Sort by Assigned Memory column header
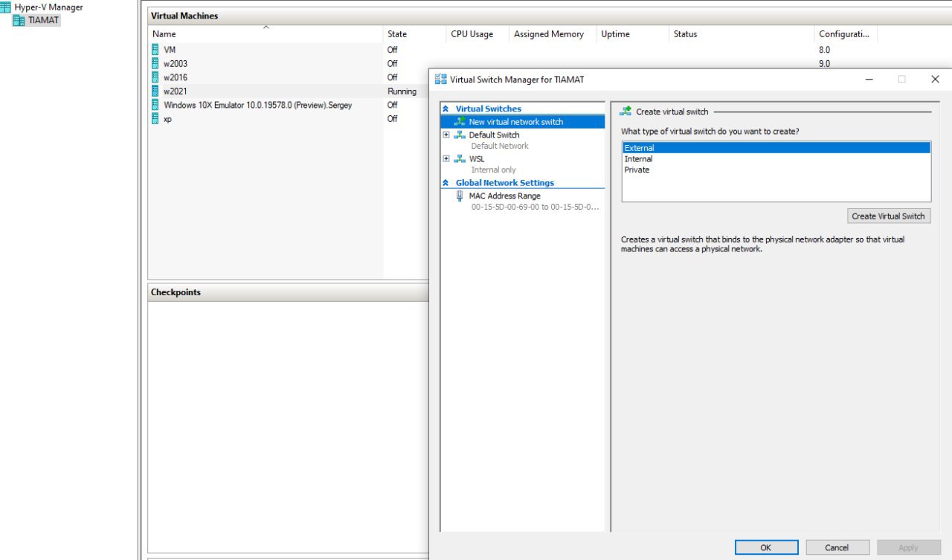The width and height of the screenshot is (952, 560). (553, 34)
